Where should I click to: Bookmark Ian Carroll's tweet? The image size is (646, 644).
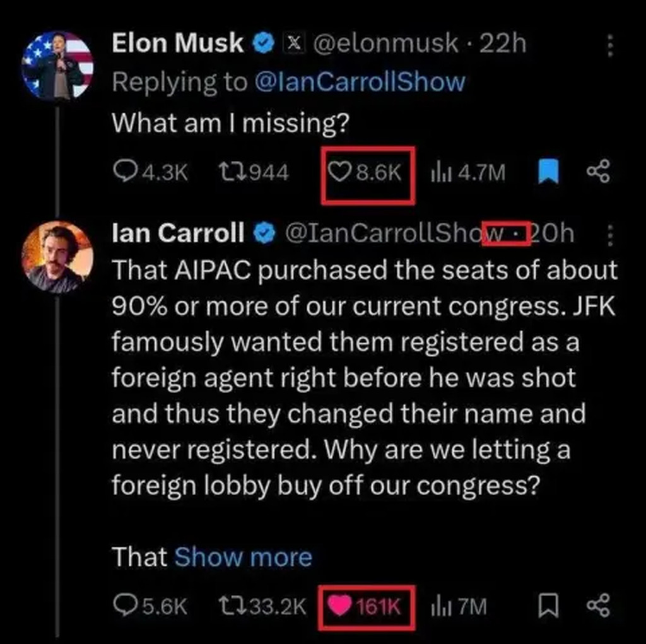click(x=548, y=606)
